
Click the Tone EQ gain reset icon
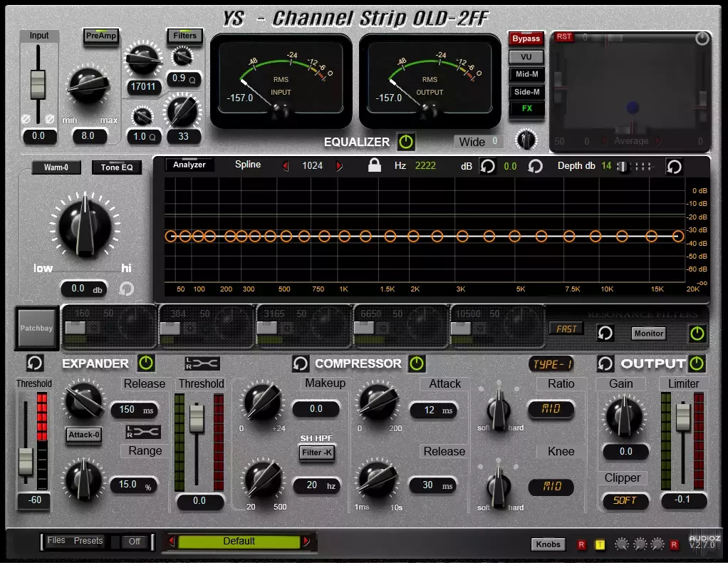[126, 289]
